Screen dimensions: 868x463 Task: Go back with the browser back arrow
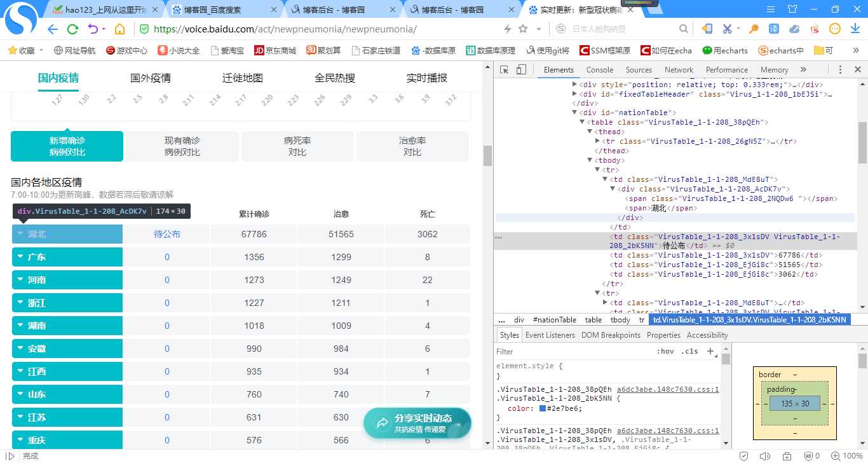(53, 29)
